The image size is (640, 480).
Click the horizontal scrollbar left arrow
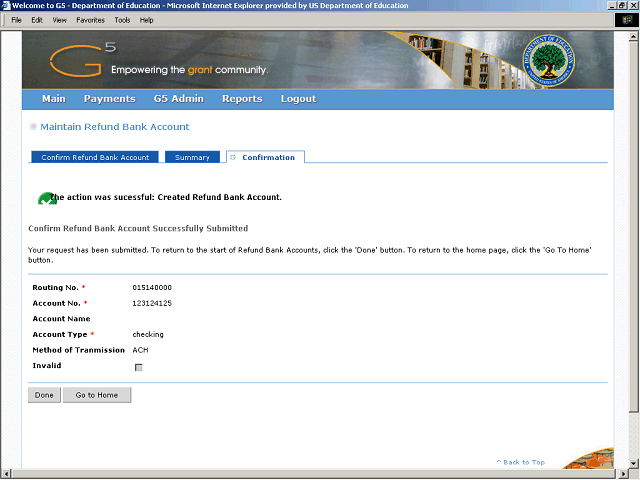point(6,473)
